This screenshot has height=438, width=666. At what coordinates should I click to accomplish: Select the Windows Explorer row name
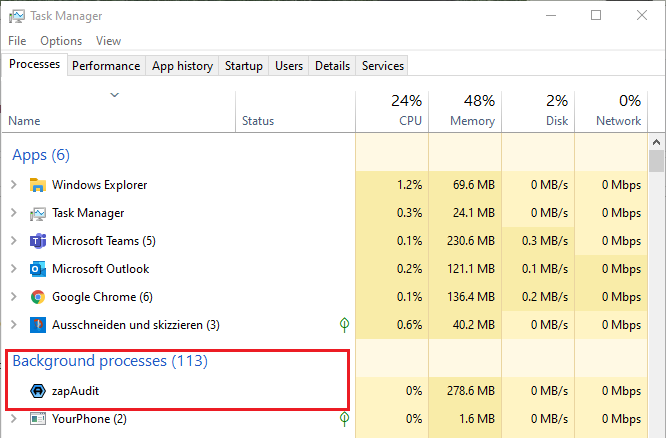click(99, 185)
